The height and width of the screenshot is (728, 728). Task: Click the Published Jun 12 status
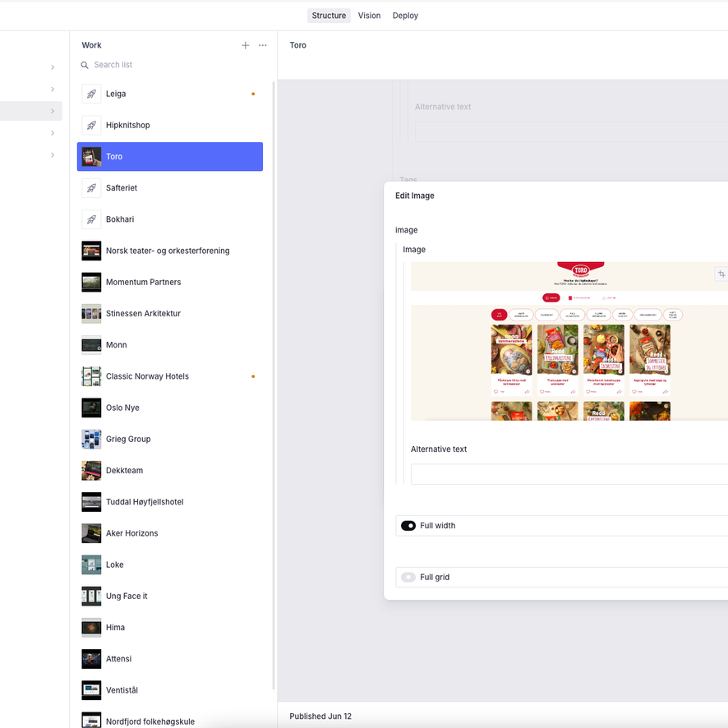(320, 716)
